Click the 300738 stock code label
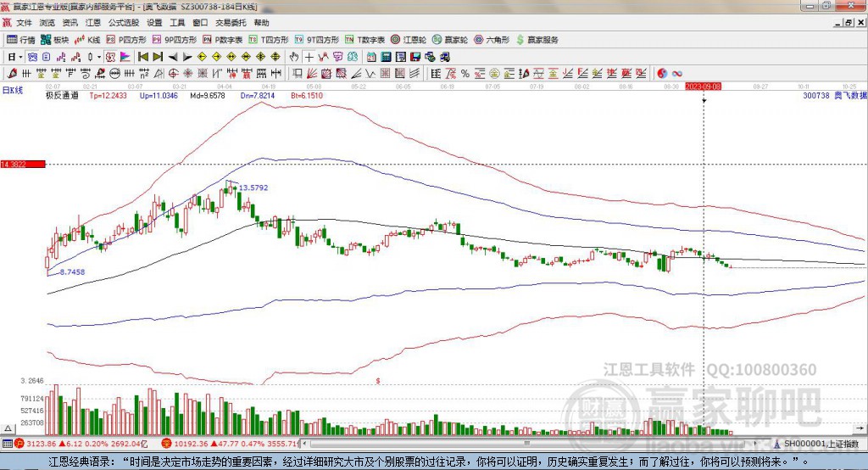The height and width of the screenshot is (470, 868). click(x=816, y=95)
